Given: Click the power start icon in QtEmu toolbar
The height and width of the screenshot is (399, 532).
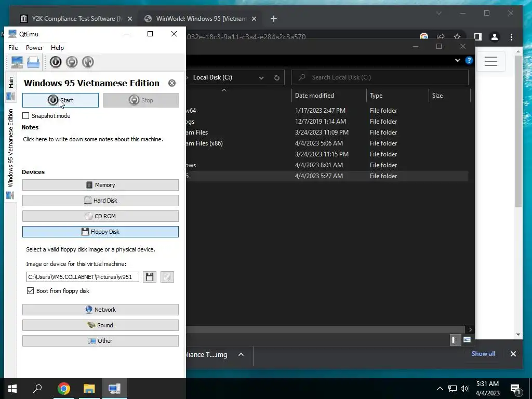Looking at the screenshot, I should point(56,62).
